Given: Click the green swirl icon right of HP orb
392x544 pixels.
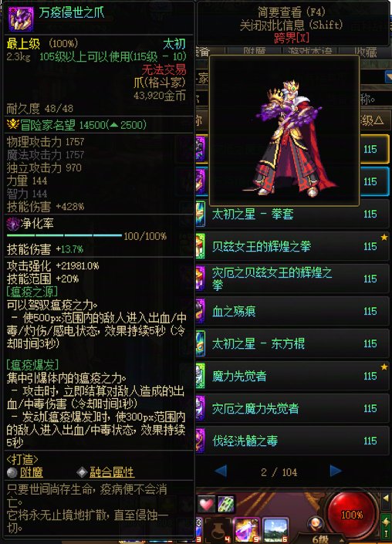Looking at the screenshot, I should click(x=386, y=522).
